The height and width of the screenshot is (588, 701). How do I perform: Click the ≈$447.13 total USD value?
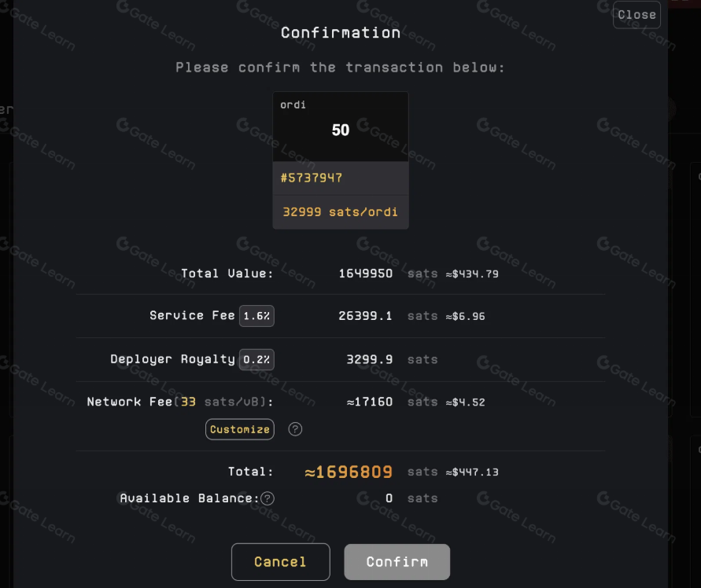pos(473,472)
